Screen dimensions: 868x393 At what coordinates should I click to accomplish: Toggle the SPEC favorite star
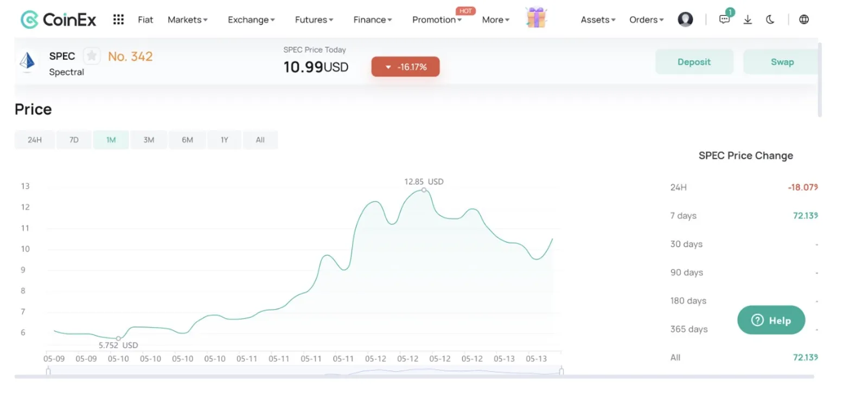92,56
